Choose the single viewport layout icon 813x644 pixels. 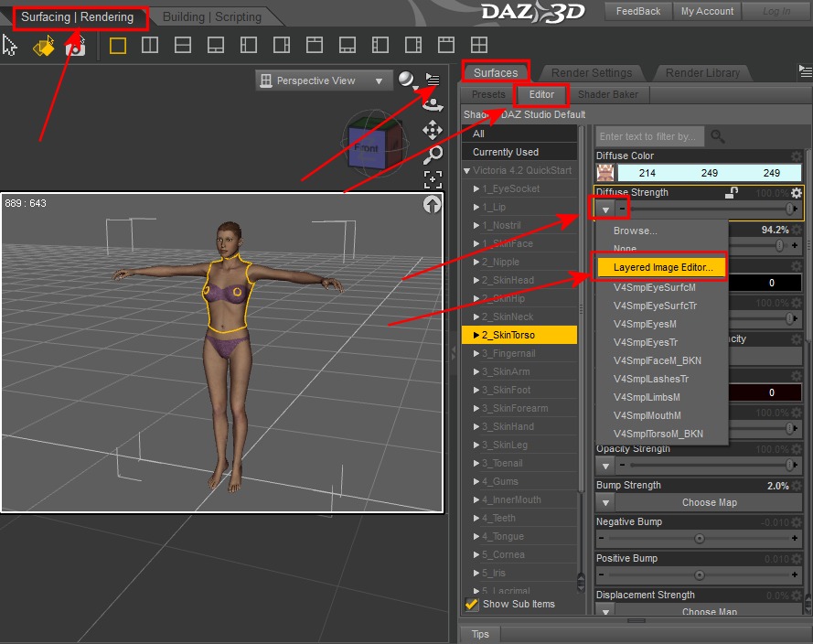pos(118,46)
